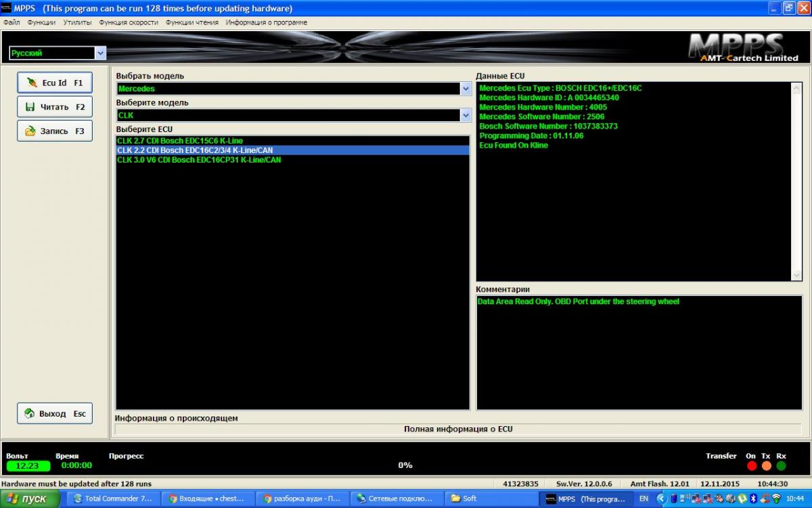
Task: Click status bar number 41323835
Action: click(x=521, y=484)
